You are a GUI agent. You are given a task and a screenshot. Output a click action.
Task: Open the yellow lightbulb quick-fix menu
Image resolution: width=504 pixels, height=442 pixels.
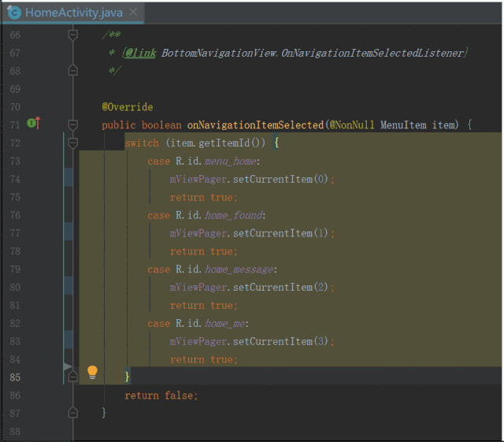(x=92, y=371)
